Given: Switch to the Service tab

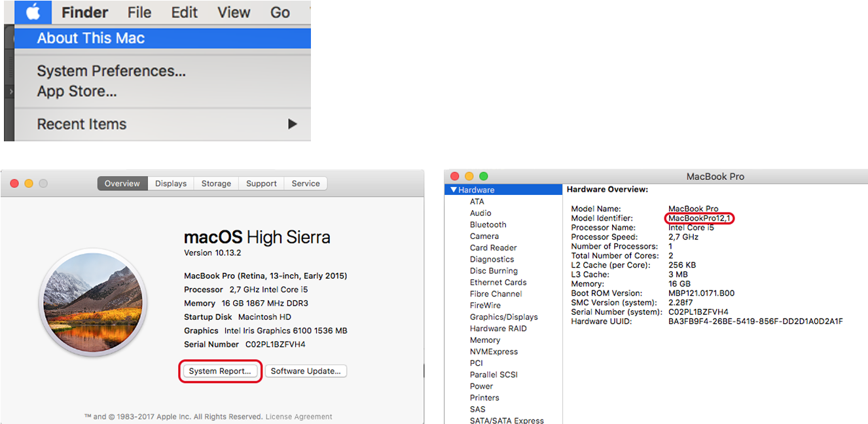Looking at the screenshot, I should [x=306, y=183].
